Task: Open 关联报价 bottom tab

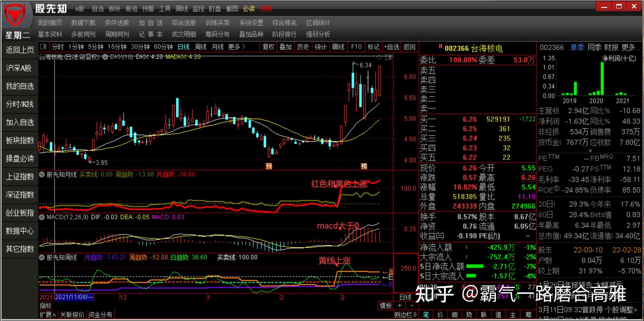Action: (72, 315)
